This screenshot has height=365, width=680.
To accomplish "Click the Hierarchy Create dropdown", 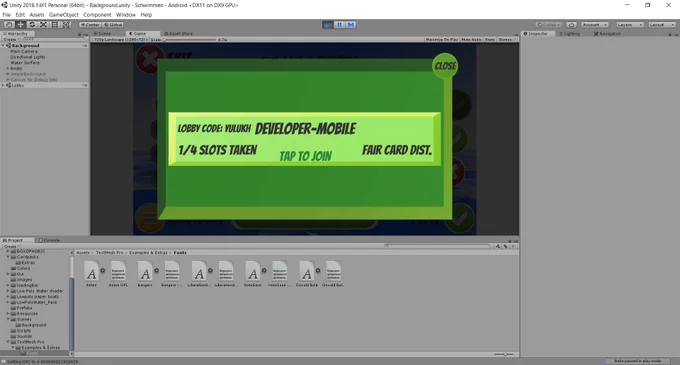I will (x=10, y=39).
